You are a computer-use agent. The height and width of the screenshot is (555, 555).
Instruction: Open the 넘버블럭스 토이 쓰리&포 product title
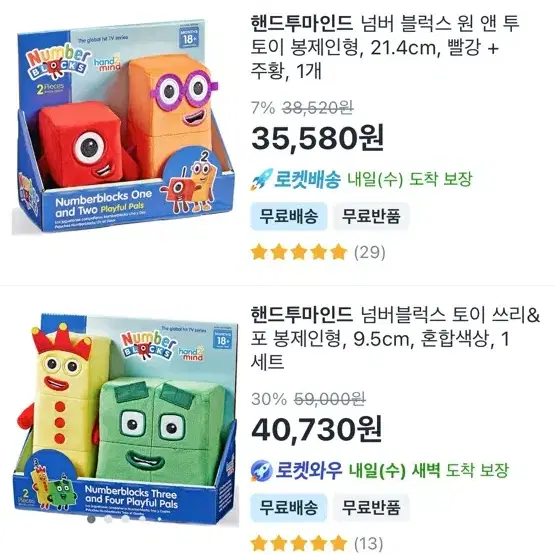pos(395,338)
